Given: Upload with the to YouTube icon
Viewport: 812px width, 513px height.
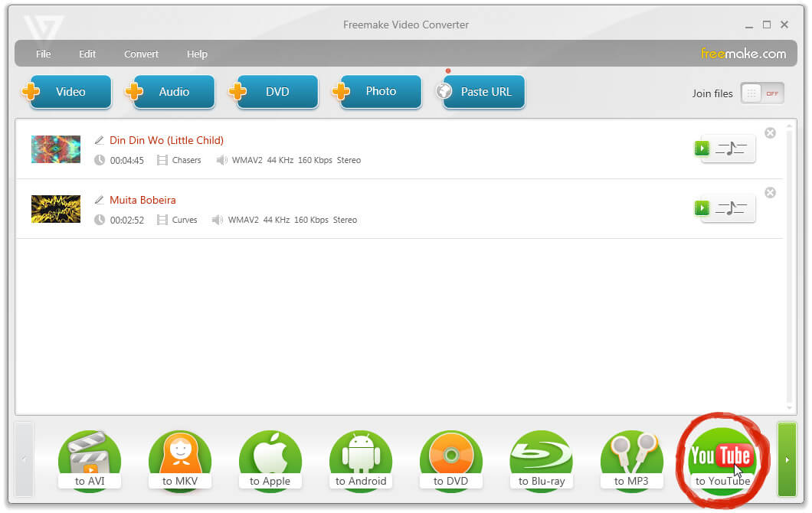Looking at the screenshot, I should click(722, 461).
